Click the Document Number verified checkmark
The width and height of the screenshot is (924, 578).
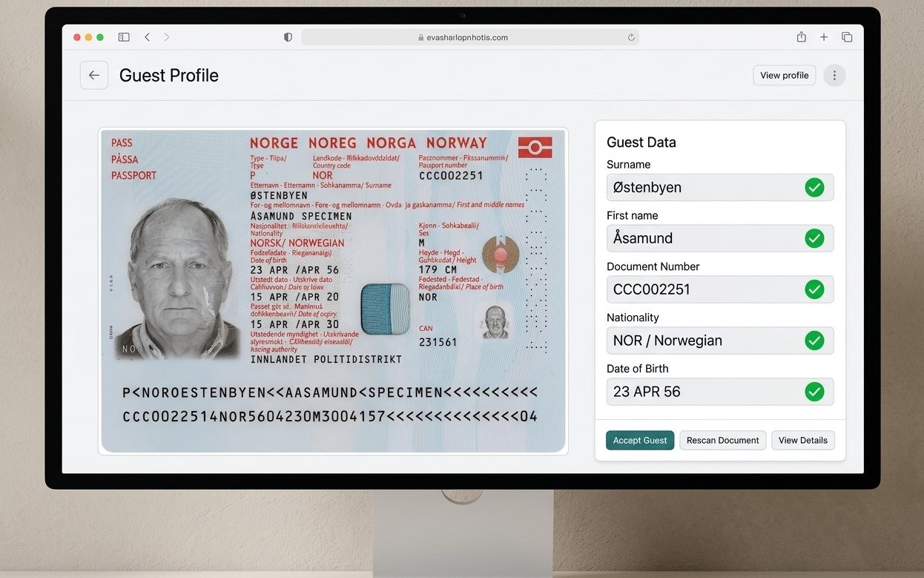[x=814, y=289]
